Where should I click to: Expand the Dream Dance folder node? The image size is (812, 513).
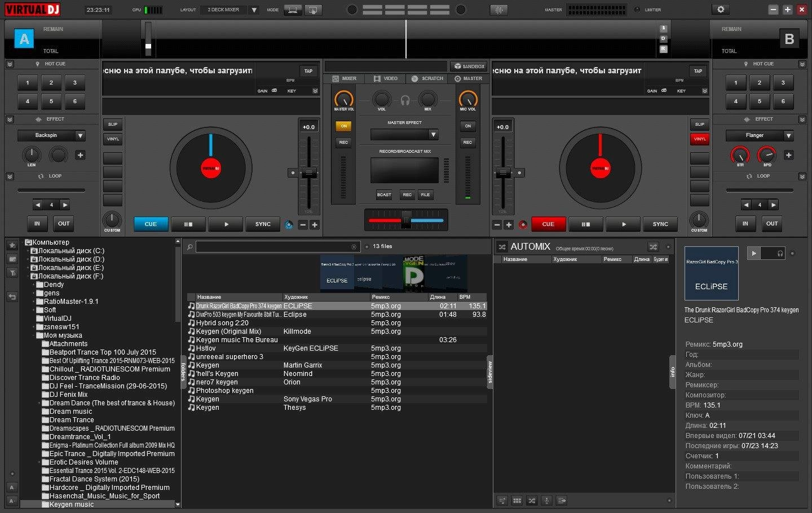(39, 403)
